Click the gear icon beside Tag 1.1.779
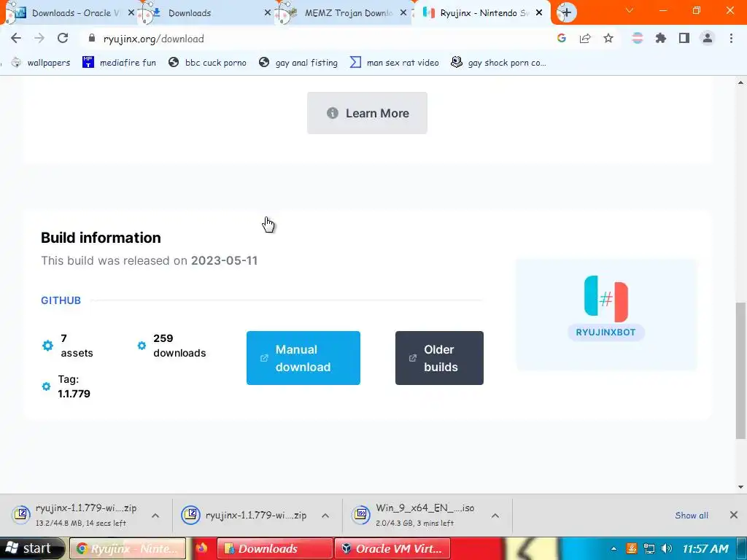 point(46,386)
